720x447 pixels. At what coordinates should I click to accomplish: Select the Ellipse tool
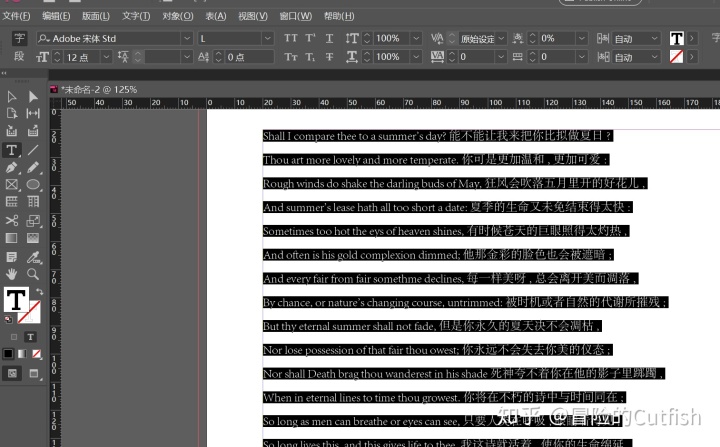click(x=33, y=185)
